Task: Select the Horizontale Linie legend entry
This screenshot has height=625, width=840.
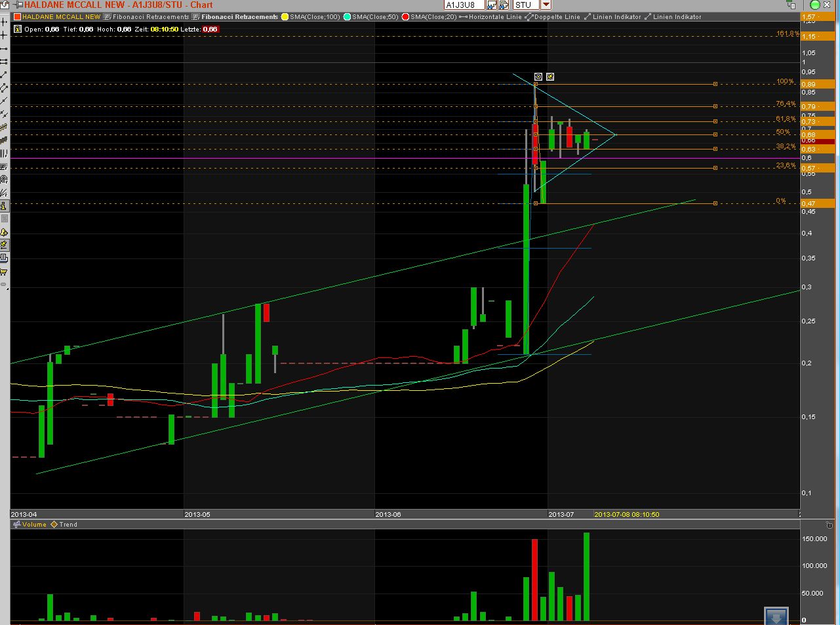Action: (x=495, y=17)
